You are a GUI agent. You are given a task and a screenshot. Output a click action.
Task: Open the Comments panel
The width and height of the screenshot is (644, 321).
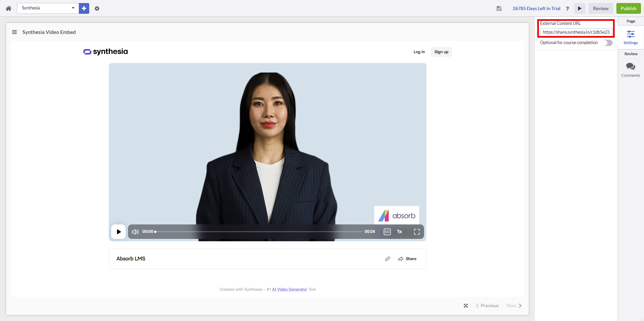pyautogui.click(x=631, y=70)
